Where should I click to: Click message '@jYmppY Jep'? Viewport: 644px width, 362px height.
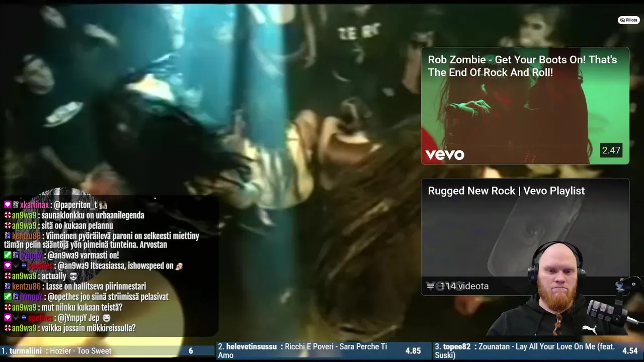(x=79, y=318)
